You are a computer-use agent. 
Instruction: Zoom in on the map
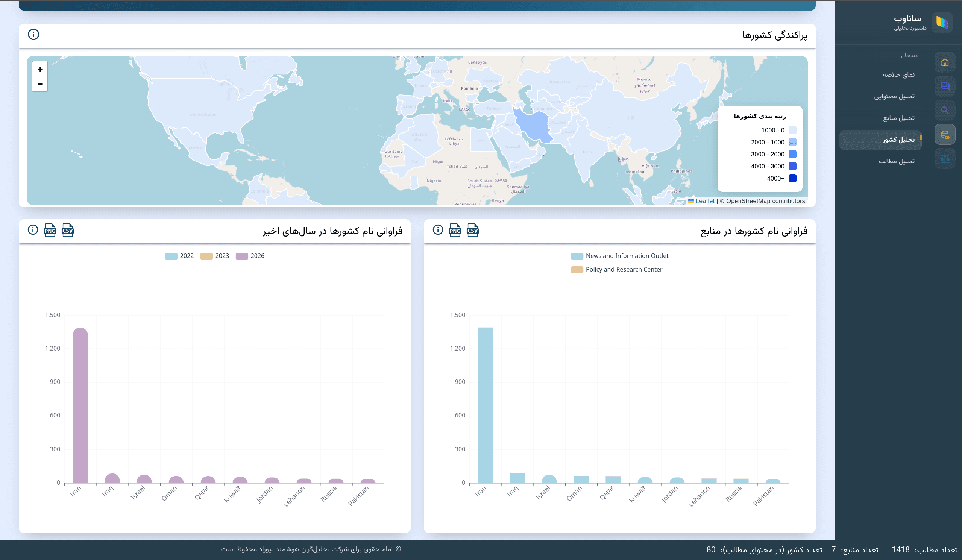pyautogui.click(x=40, y=69)
